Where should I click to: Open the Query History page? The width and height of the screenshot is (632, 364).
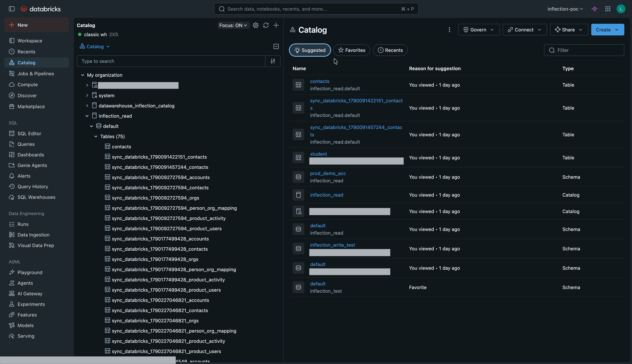pos(33,187)
